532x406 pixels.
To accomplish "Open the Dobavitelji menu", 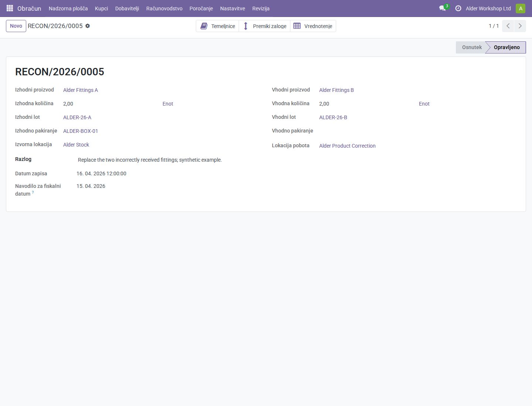I will 127,8.
